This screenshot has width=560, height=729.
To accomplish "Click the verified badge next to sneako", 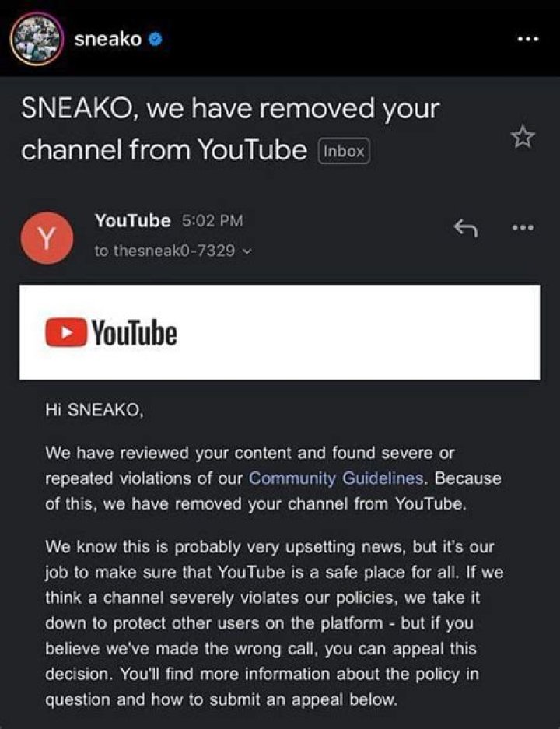I will 152,37.
